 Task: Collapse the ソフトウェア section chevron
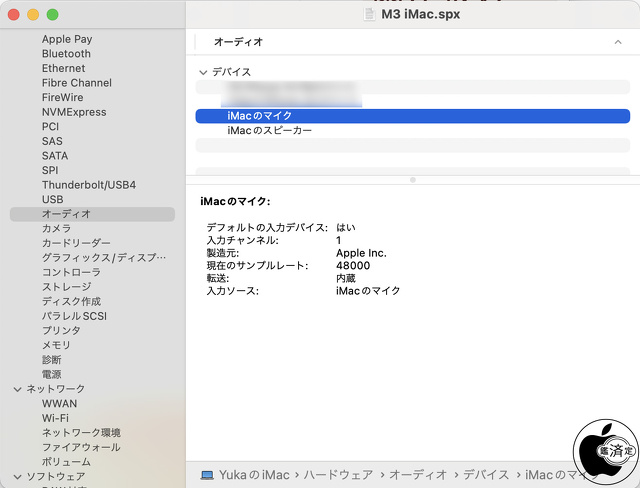(x=18, y=477)
